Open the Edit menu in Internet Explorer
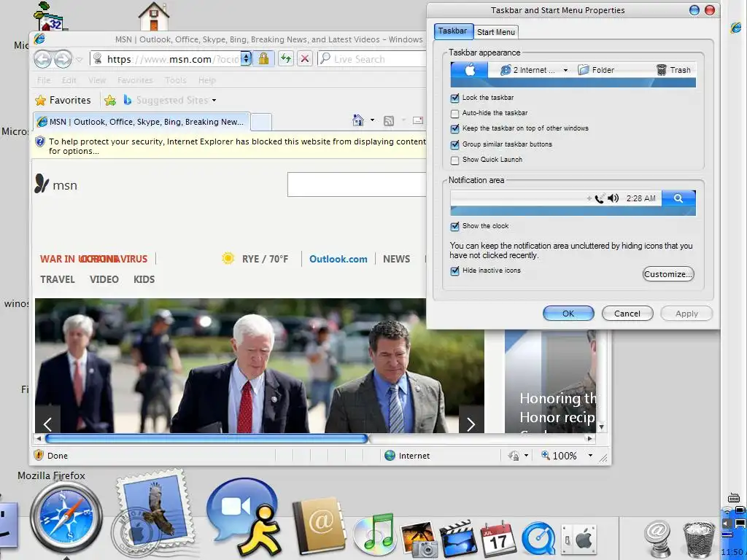The height and width of the screenshot is (560, 747). (69, 80)
